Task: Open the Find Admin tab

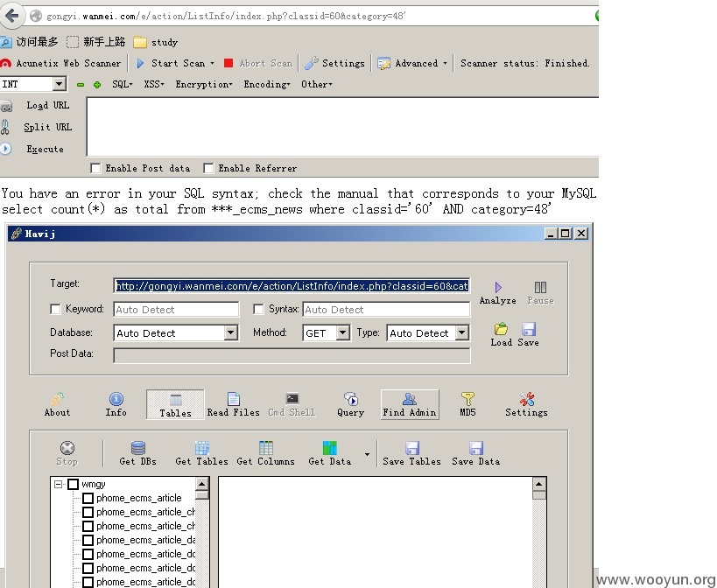Action: point(410,405)
